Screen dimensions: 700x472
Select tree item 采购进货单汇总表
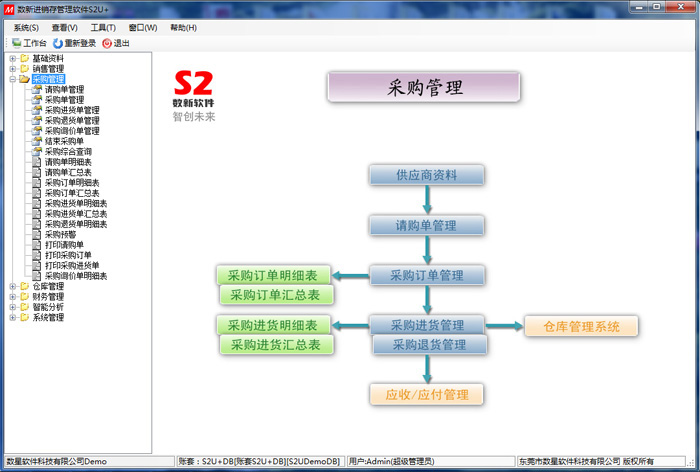76,213
